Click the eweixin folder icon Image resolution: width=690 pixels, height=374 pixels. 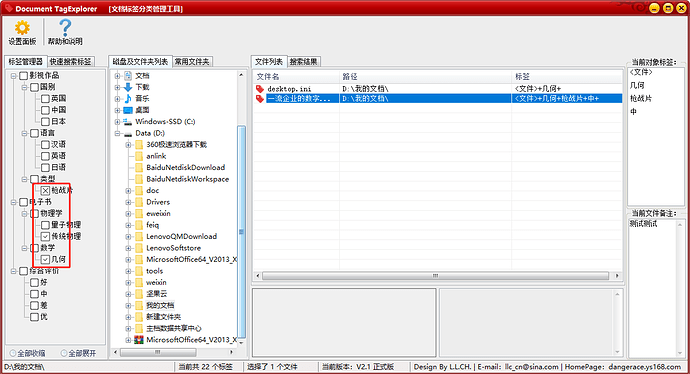click(x=139, y=213)
